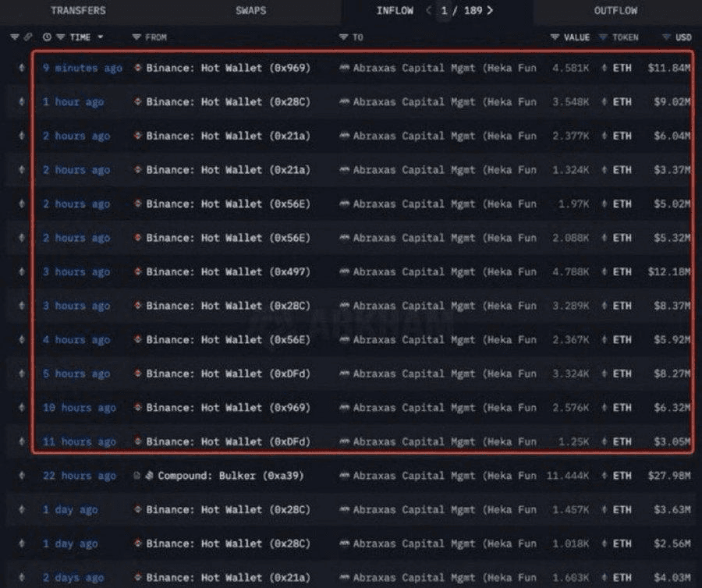Click the ETH token icon in the $8.27M row
Image resolution: width=702 pixels, height=588 pixels.
[x=604, y=374]
